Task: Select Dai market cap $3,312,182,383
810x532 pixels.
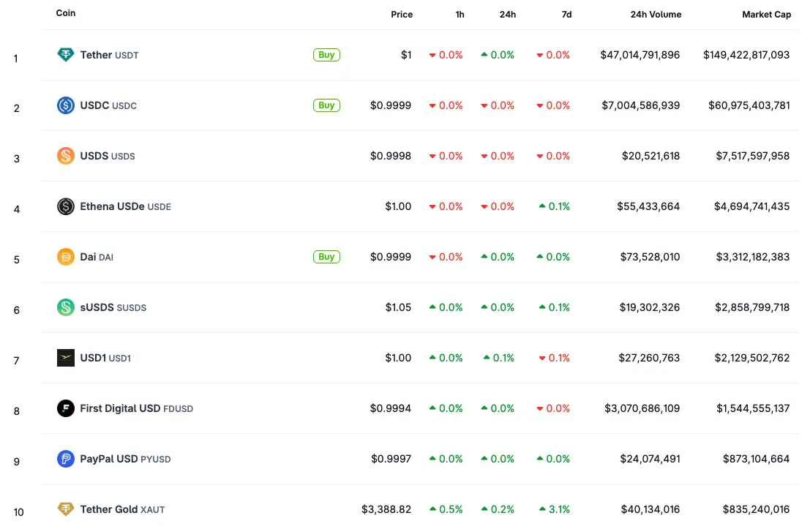Action: [752, 257]
